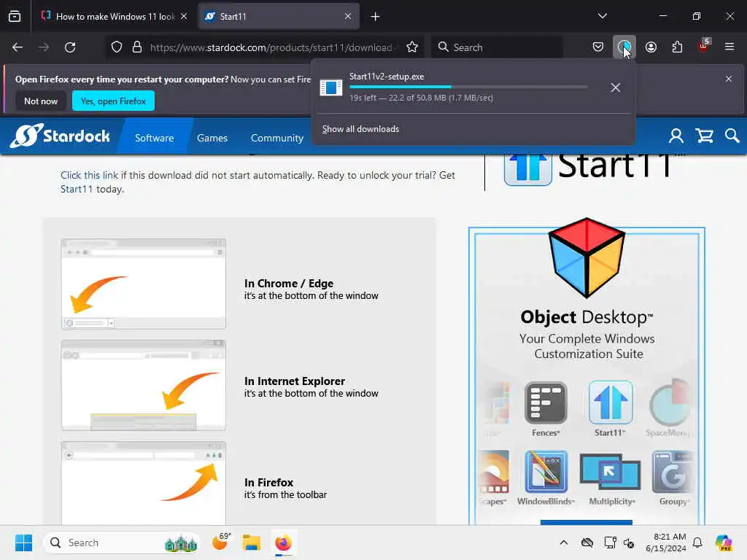Bookmark this page with the star icon
The width and height of the screenshot is (747, 560).
pyautogui.click(x=412, y=47)
